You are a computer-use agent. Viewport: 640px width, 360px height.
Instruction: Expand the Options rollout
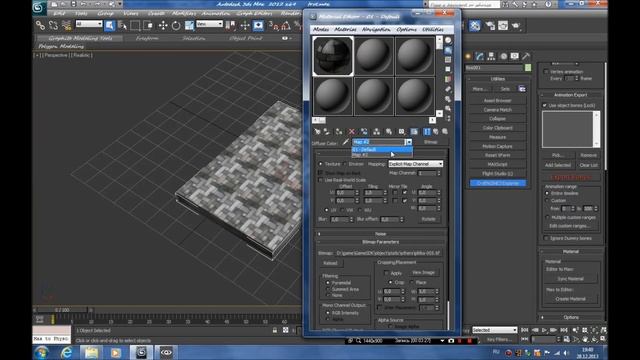point(571,317)
